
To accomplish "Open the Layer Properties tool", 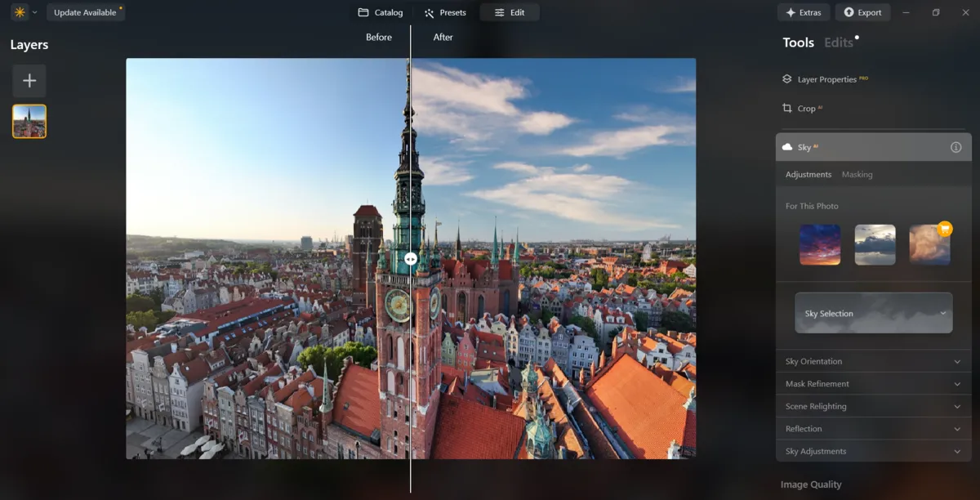I will click(826, 78).
